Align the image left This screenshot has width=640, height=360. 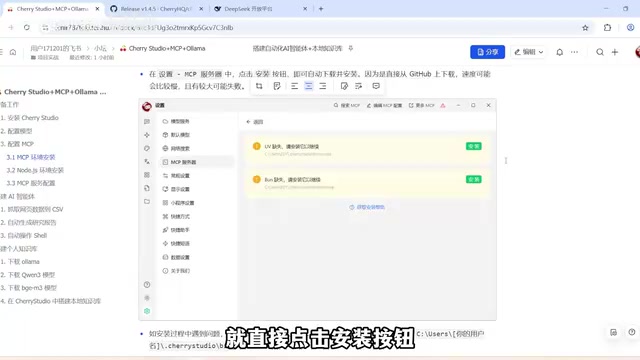click(294, 86)
